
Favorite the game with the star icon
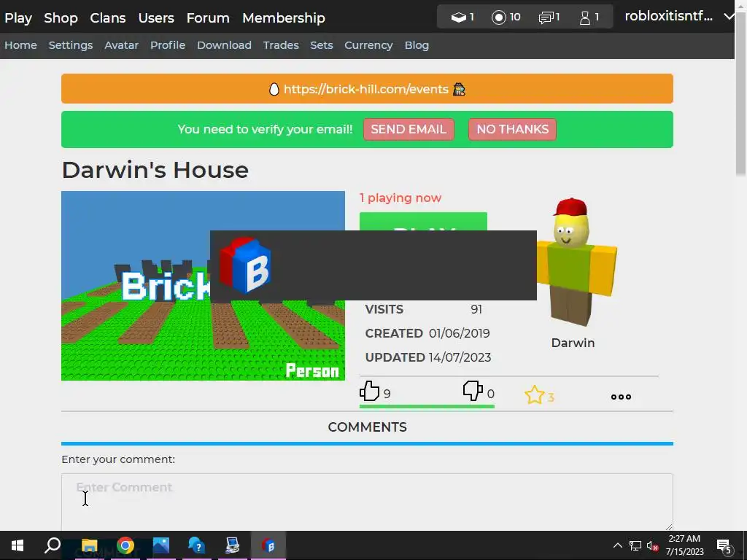pos(534,394)
